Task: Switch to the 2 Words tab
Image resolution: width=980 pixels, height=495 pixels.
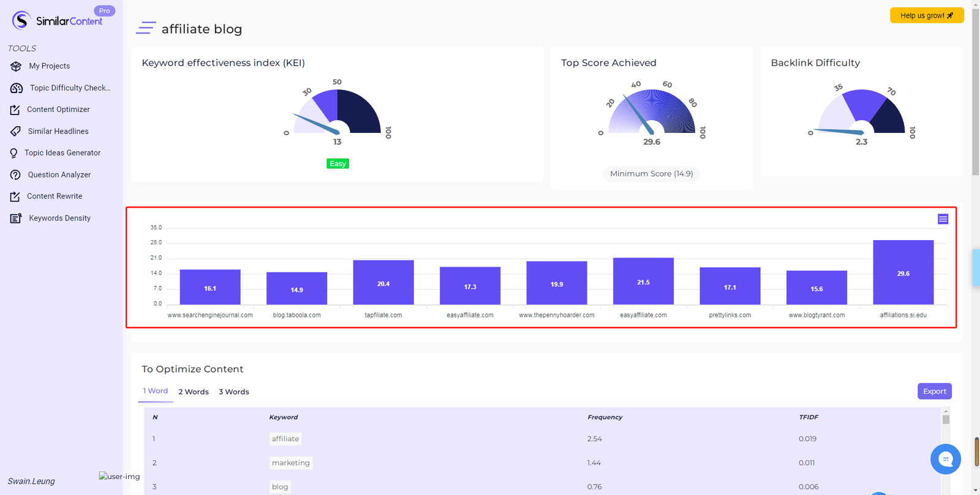Action: coord(194,391)
